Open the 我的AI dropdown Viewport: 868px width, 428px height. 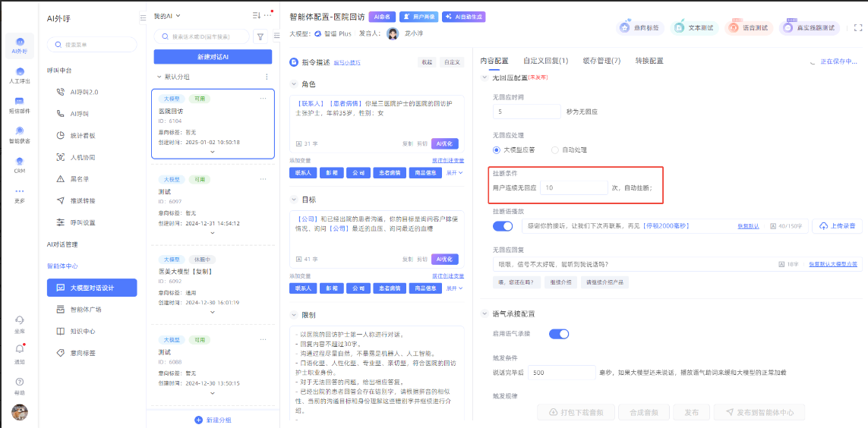pyautogui.click(x=167, y=16)
